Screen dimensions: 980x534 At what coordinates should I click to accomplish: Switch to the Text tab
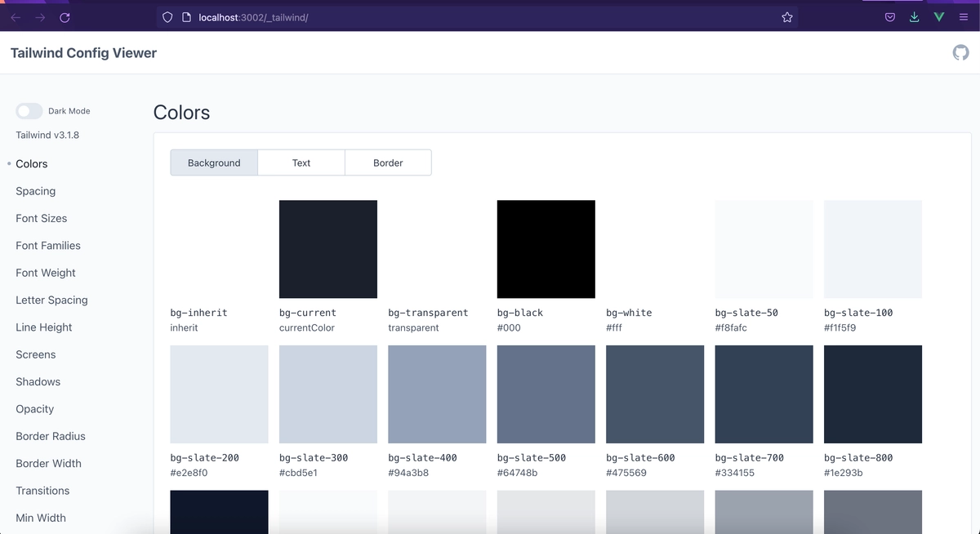(x=301, y=162)
